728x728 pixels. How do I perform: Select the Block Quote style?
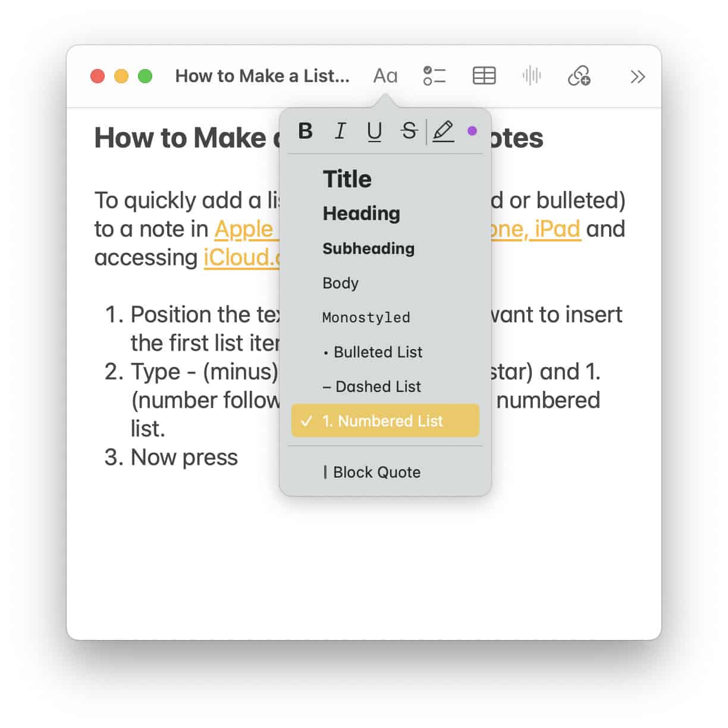point(376,472)
